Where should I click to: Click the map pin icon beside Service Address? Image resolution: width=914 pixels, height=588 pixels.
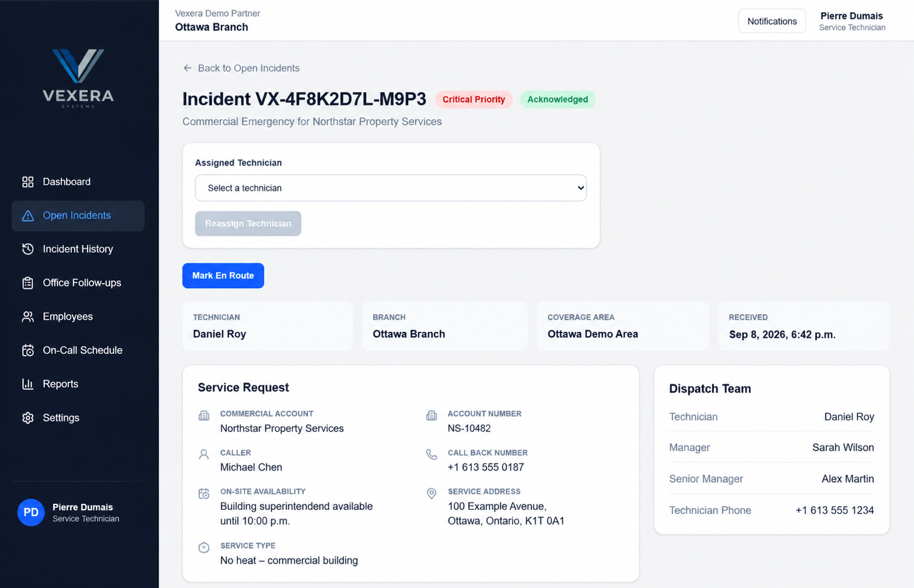(x=432, y=494)
